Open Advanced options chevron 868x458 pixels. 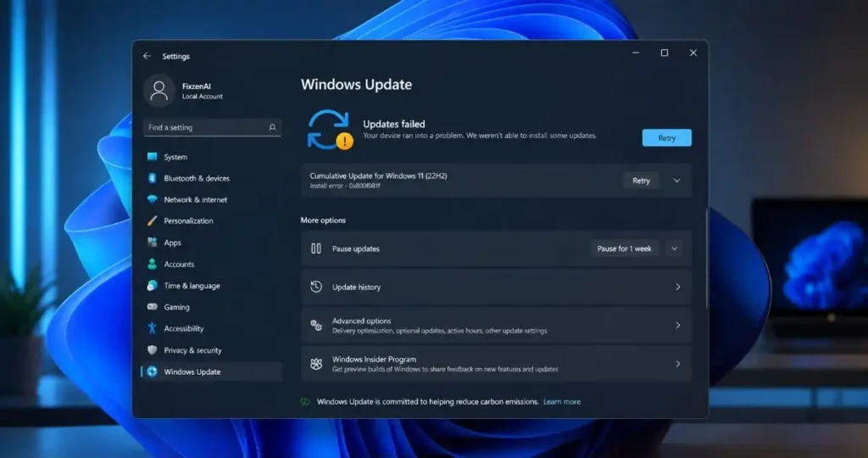677,325
